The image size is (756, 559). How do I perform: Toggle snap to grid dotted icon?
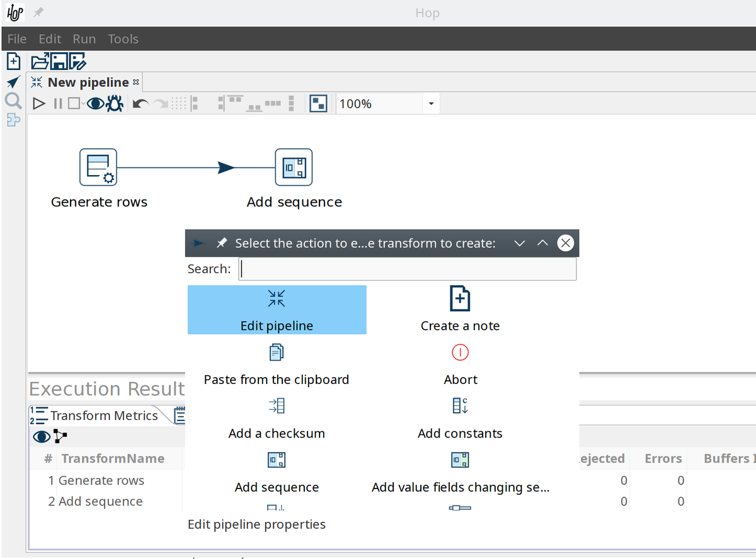pyautogui.click(x=179, y=104)
